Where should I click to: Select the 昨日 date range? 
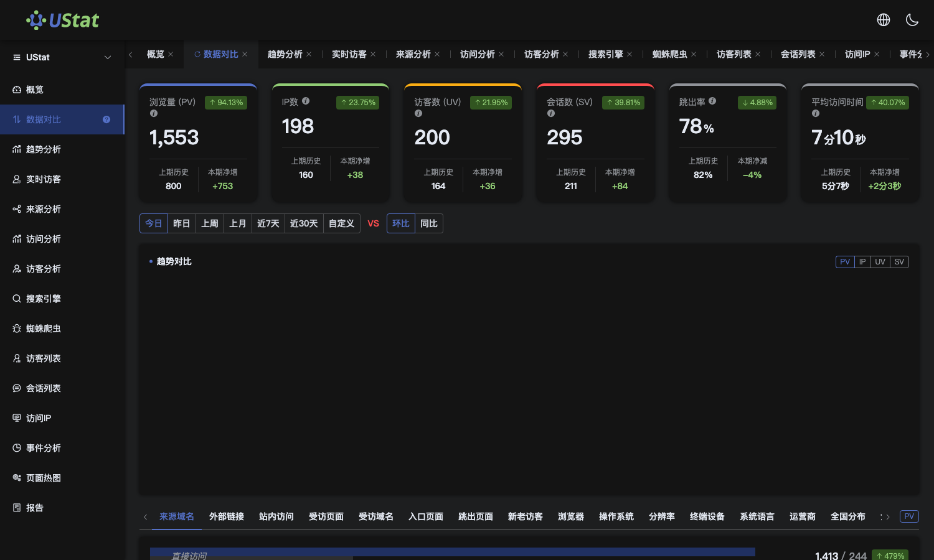click(x=182, y=223)
